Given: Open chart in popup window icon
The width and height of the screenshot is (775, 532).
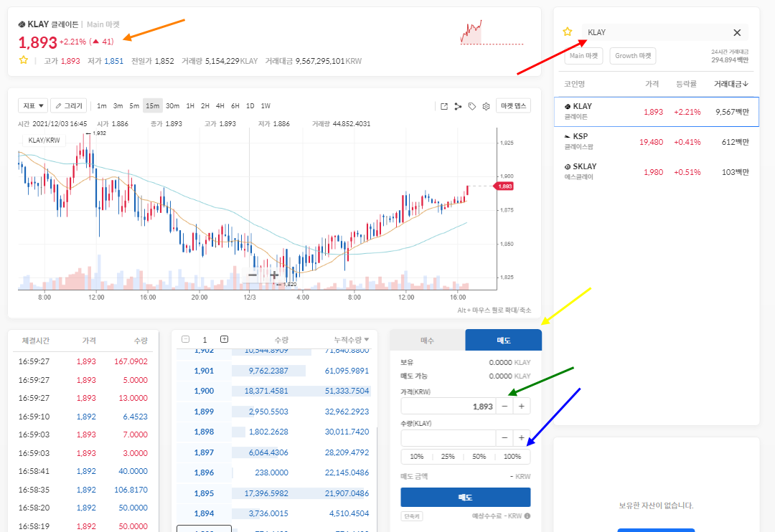Looking at the screenshot, I should coord(444,106).
